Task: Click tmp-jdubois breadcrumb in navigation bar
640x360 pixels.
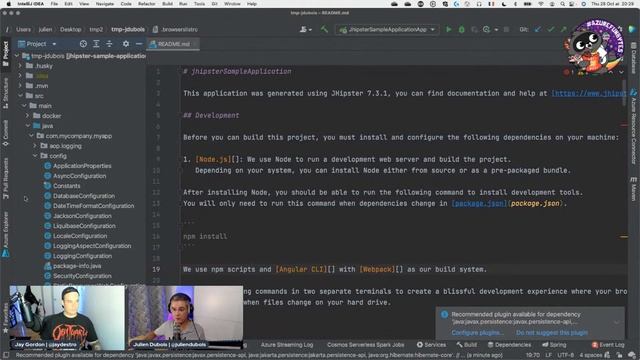Action: click(128, 29)
